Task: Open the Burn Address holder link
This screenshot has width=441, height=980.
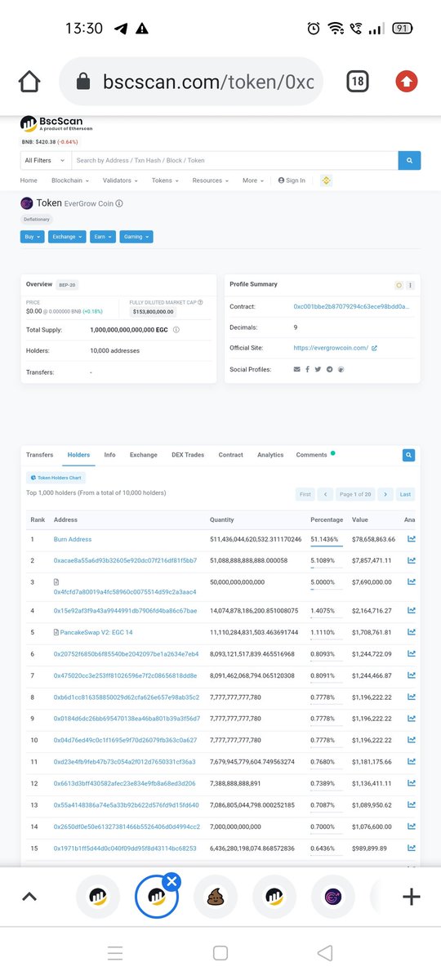Action: (x=73, y=539)
